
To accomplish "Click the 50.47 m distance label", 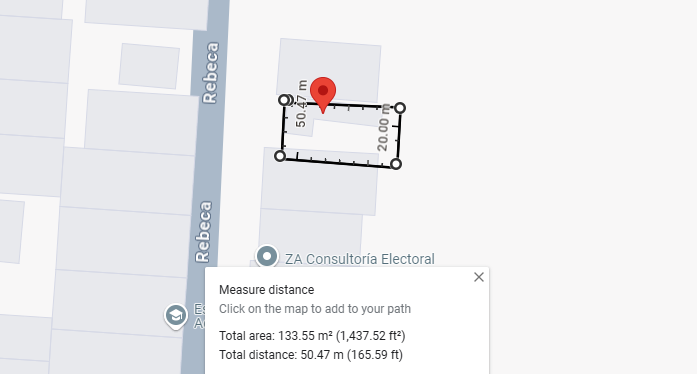I will pyautogui.click(x=301, y=104).
